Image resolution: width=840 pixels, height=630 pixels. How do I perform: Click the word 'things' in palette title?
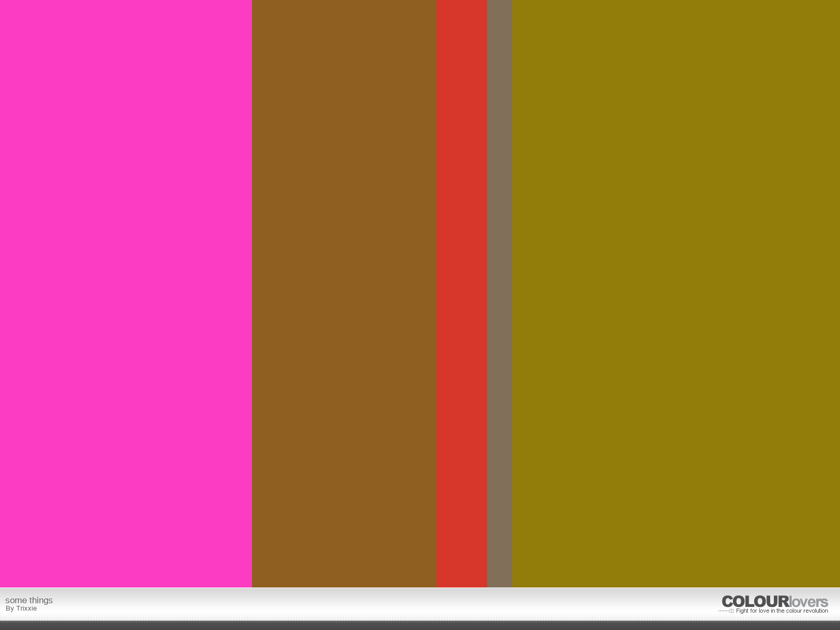click(x=41, y=600)
